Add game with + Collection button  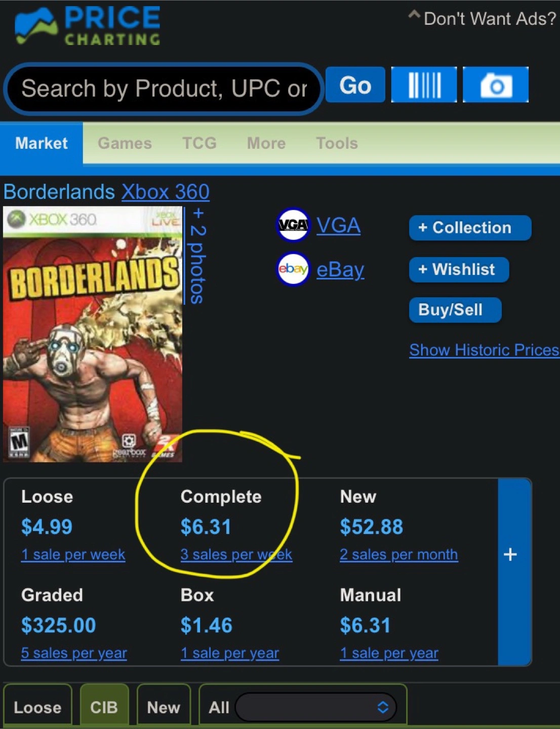pyautogui.click(x=470, y=228)
